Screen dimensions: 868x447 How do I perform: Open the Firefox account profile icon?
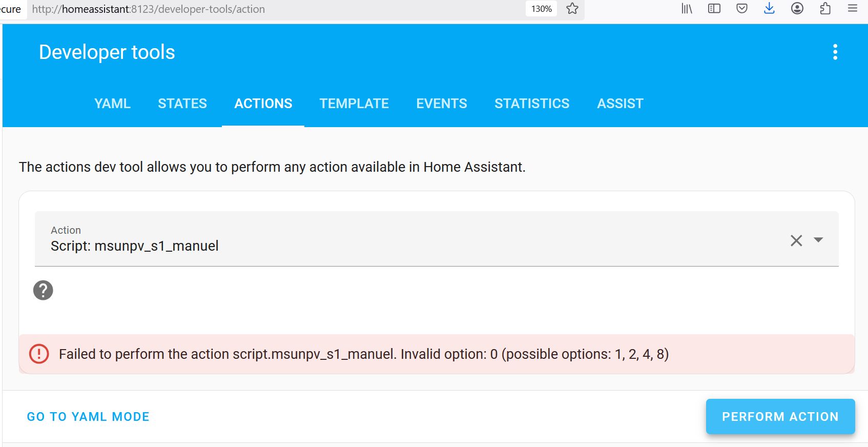(797, 9)
